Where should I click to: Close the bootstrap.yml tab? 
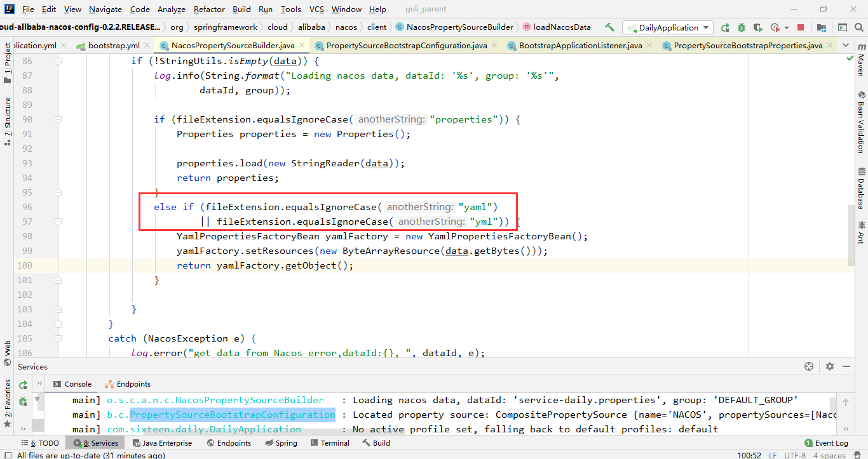(x=147, y=46)
